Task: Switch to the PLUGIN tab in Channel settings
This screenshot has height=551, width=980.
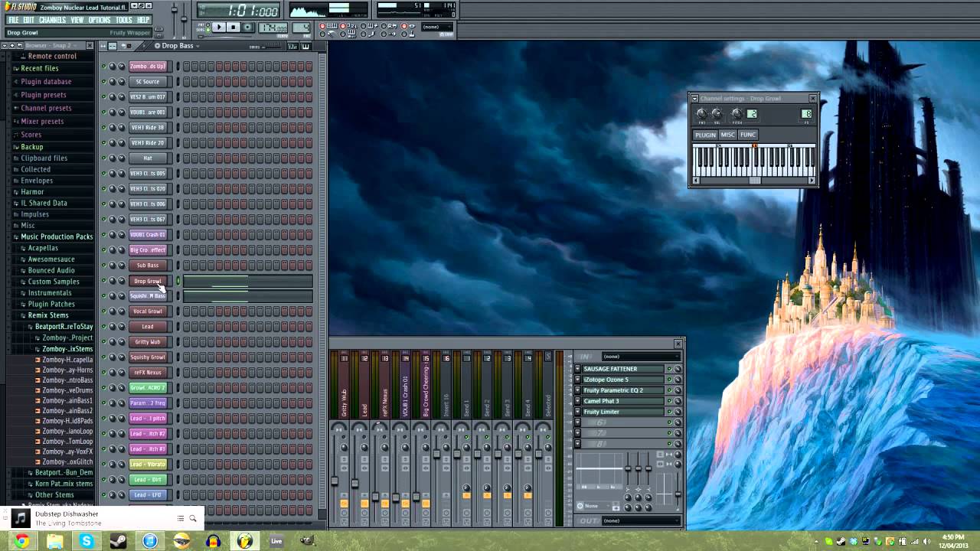Action: tap(705, 135)
